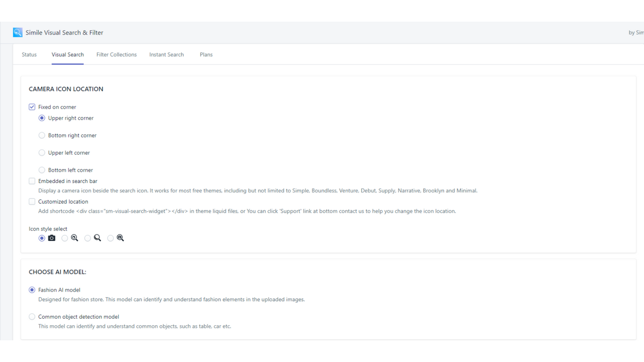This screenshot has width=644, height=362.
Task: Select the Fashion AI model option
Action: [32, 290]
